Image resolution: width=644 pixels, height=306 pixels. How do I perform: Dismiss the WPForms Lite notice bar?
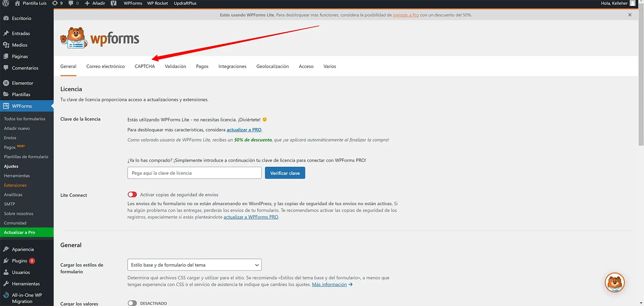coord(630,15)
